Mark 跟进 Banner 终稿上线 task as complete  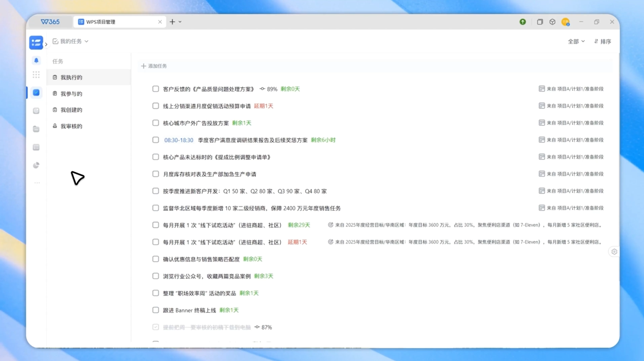pyautogui.click(x=155, y=310)
